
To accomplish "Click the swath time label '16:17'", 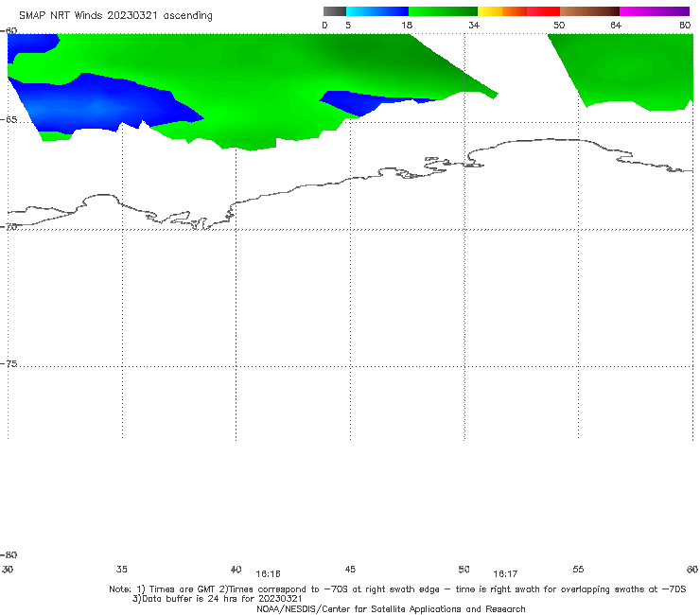I will tap(505, 574).
